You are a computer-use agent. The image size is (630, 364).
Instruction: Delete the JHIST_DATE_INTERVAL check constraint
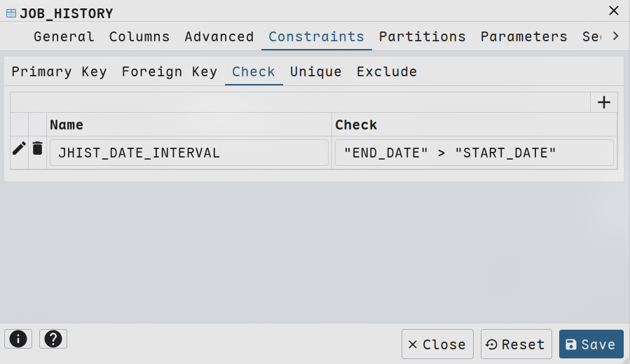(x=38, y=148)
